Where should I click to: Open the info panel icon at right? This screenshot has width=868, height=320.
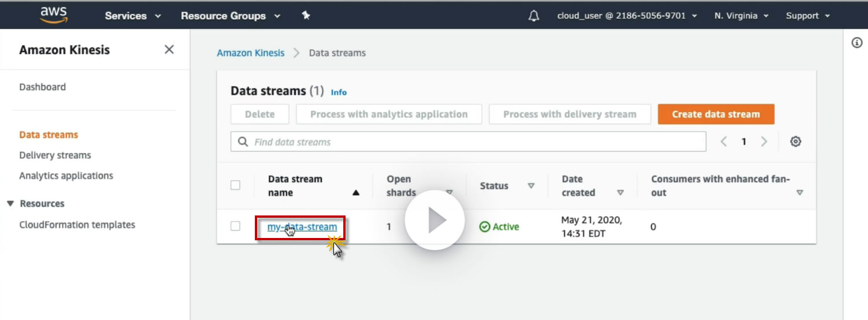857,43
